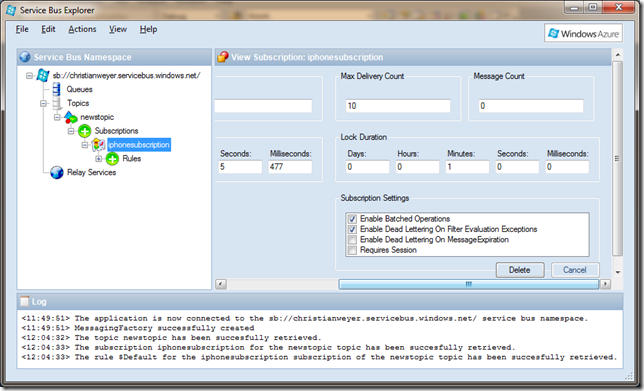Image resolution: width=644 pixels, height=391 pixels.
Task: Collapse the Subscriptions tree node
Action: pos(71,131)
